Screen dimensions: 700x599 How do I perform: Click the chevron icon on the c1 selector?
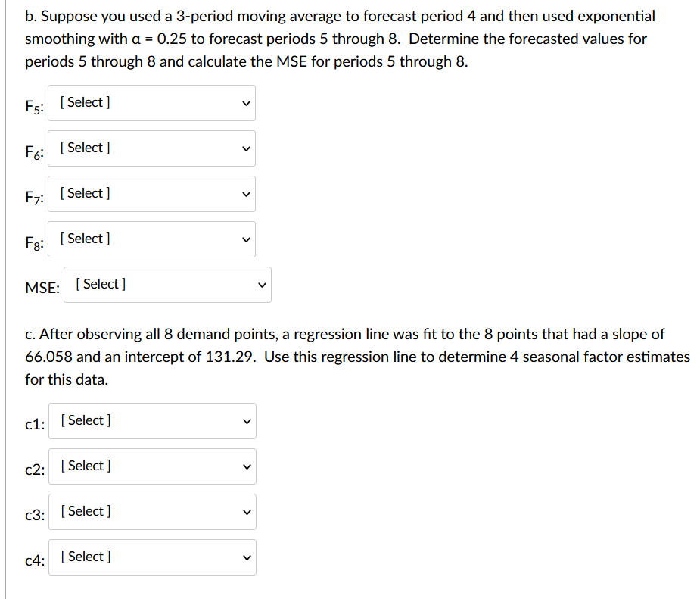point(245,420)
